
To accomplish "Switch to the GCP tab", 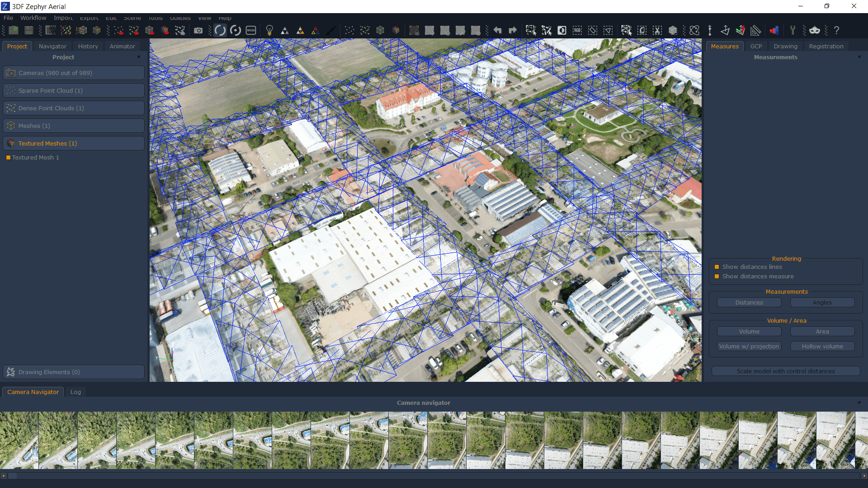I will pyautogui.click(x=756, y=46).
